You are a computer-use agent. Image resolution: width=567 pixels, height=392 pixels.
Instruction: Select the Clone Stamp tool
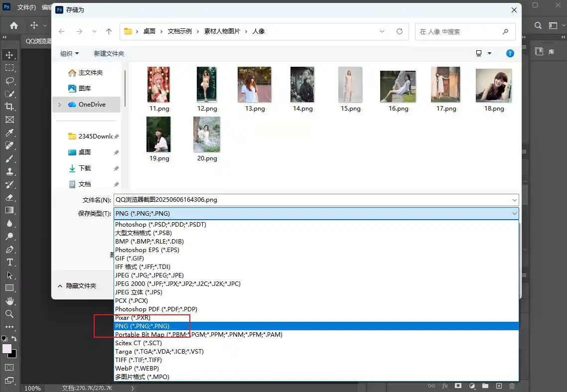click(x=10, y=171)
